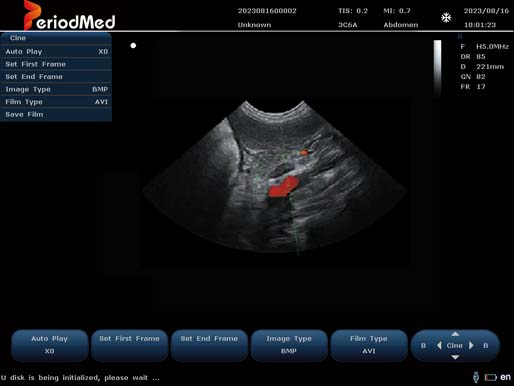Image resolution: width=514 pixels, height=386 pixels.
Task: Click the PeriodMed logo
Action: coord(69,16)
